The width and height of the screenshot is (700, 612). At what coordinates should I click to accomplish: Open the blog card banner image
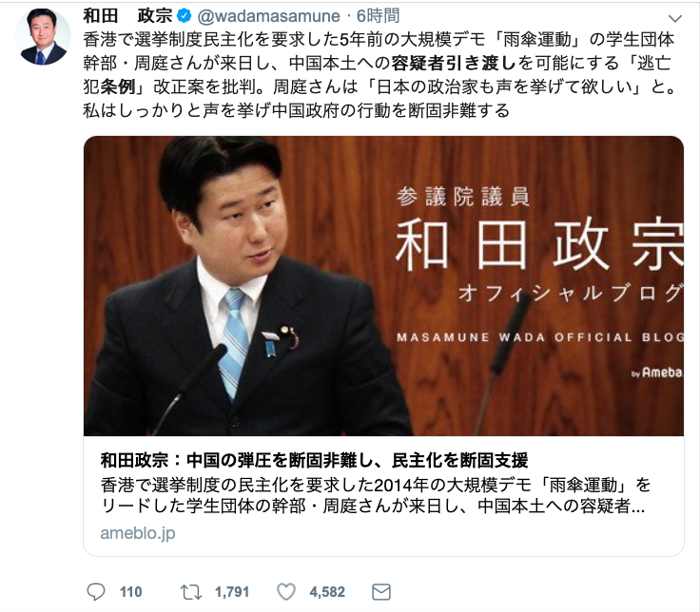point(383,286)
